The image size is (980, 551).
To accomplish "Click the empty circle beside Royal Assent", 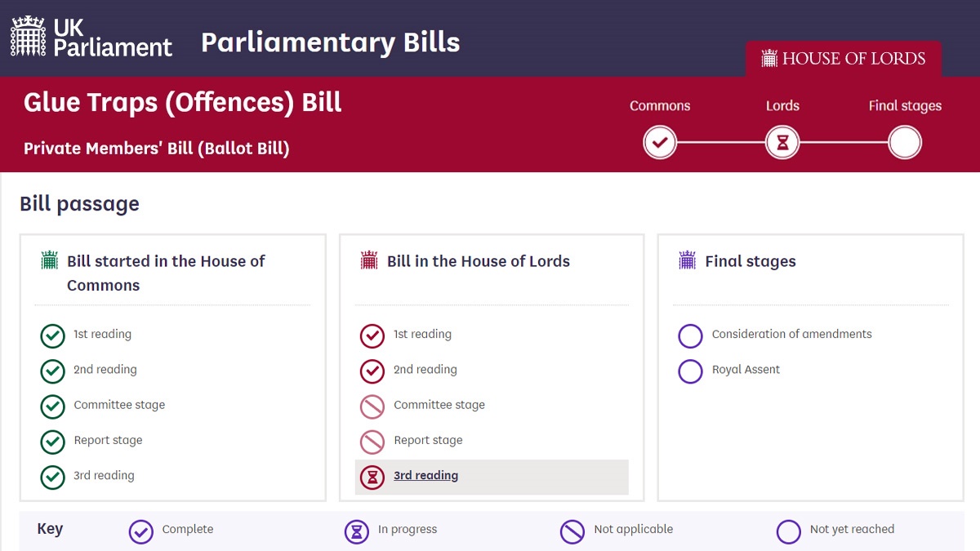I will pos(690,371).
